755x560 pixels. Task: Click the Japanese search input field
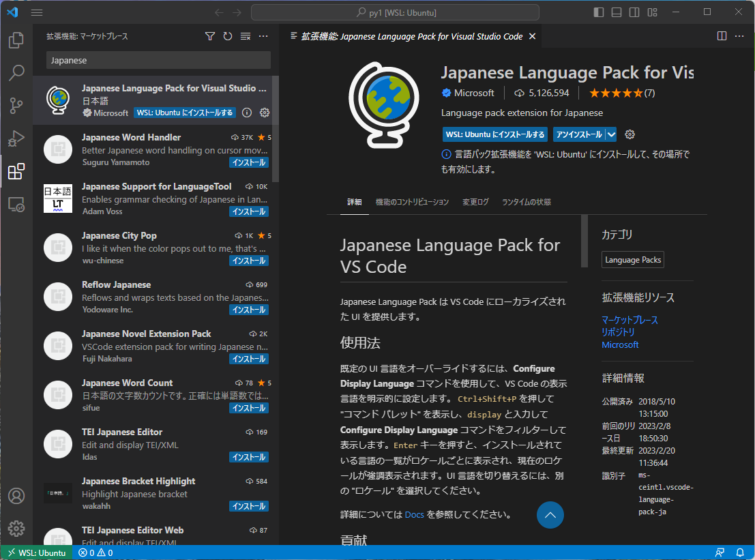158,61
